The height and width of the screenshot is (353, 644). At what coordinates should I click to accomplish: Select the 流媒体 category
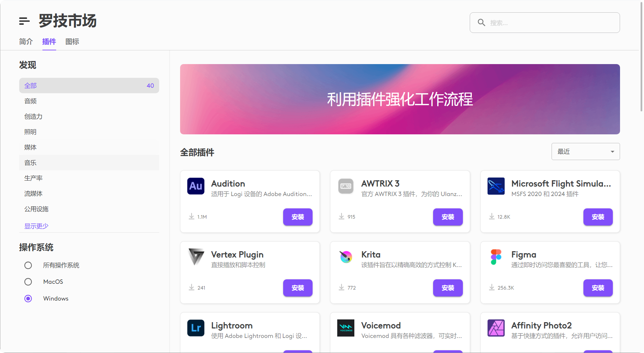click(x=89, y=193)
